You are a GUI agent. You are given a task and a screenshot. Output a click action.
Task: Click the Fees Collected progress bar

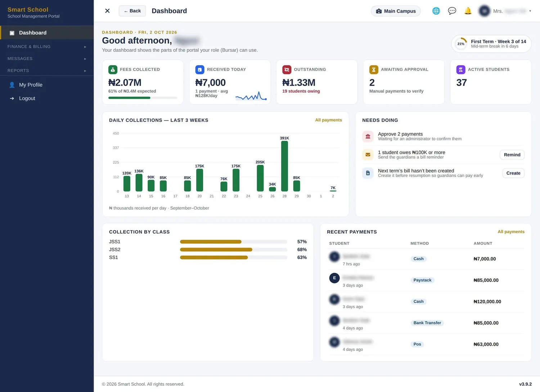(x=143, y=98)
